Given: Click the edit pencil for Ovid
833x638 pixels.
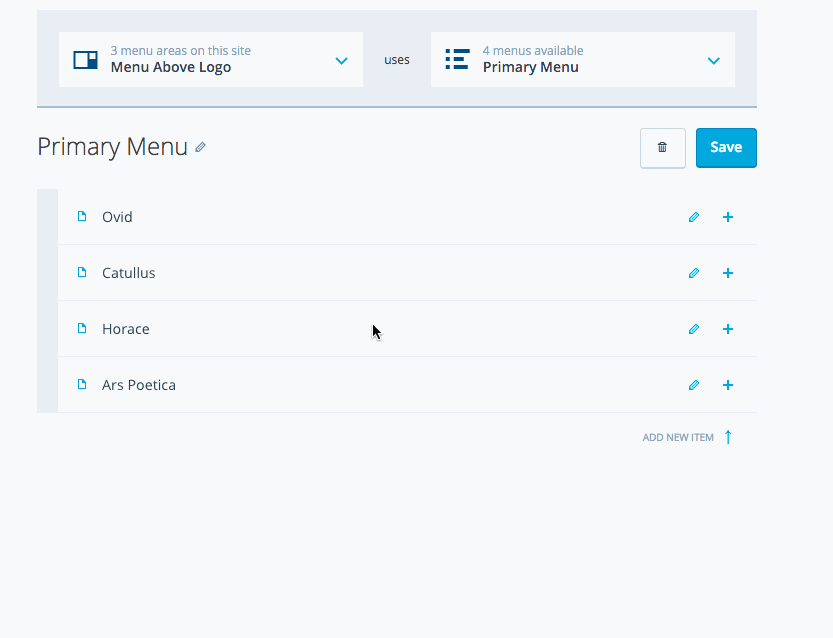Looking at the screenshot, I should click(694, 217).
